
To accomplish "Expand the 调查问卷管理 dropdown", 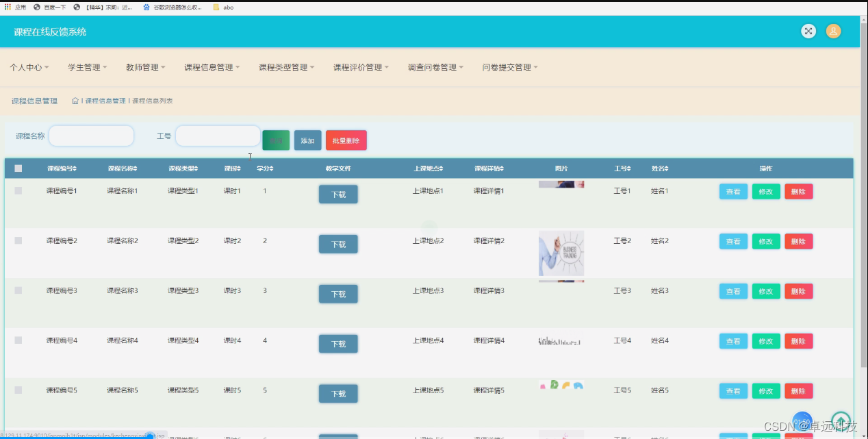I will (x=435, y=67).
